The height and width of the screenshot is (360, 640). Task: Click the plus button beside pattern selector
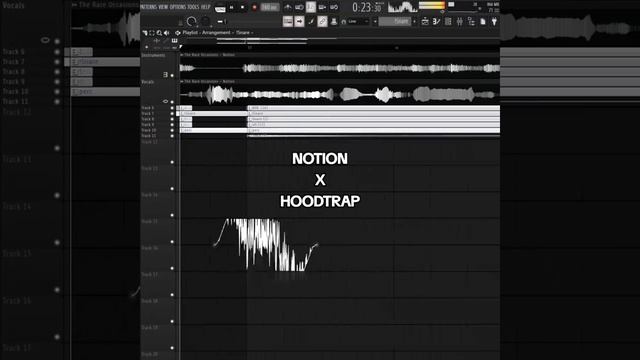(415, 22)
